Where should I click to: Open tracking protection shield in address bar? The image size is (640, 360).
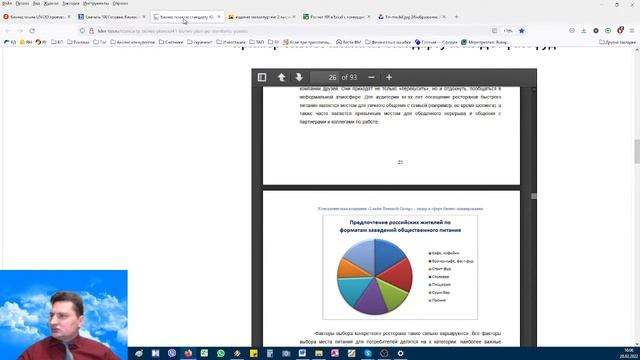82,31
